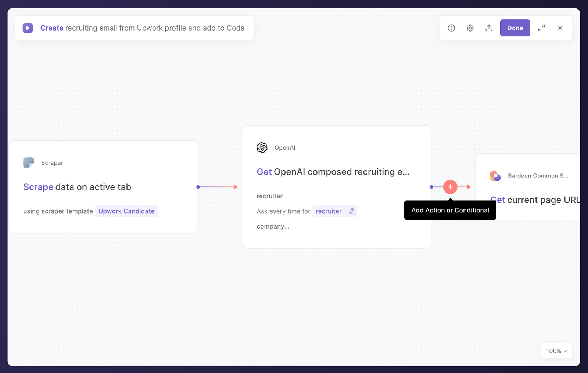The image size is (588, 373).
Task: Open the zoom level dropdown showing 100%
Action: point(556,351)
